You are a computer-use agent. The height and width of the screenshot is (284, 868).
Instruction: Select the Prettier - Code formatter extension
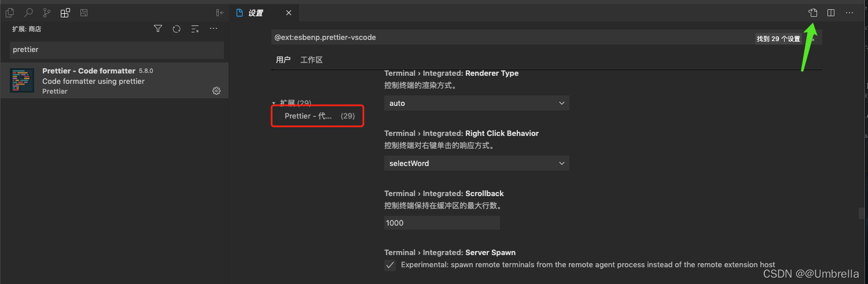pos(115,80)
